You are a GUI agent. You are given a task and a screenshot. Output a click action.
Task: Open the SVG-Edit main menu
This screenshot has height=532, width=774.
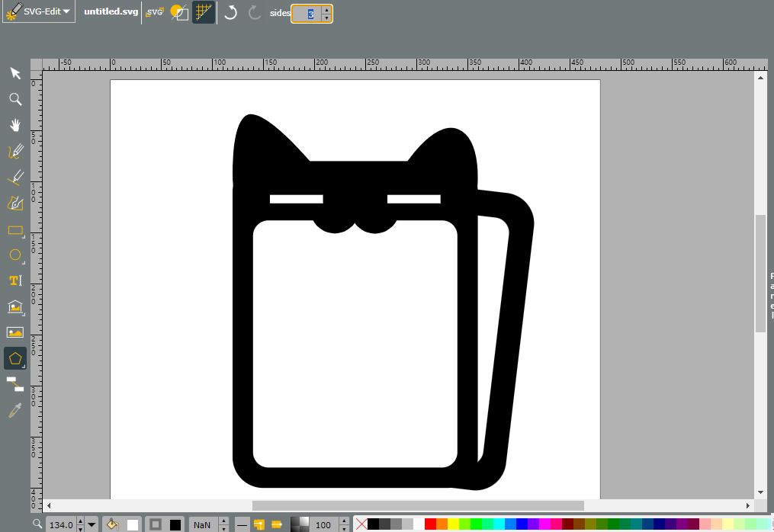[x=40, y=11]
